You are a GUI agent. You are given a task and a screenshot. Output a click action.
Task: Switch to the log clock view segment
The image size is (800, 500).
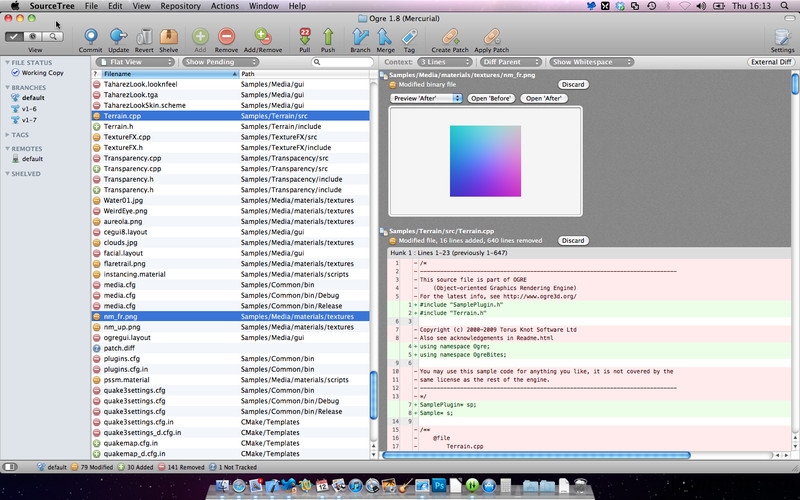point(35,36)
